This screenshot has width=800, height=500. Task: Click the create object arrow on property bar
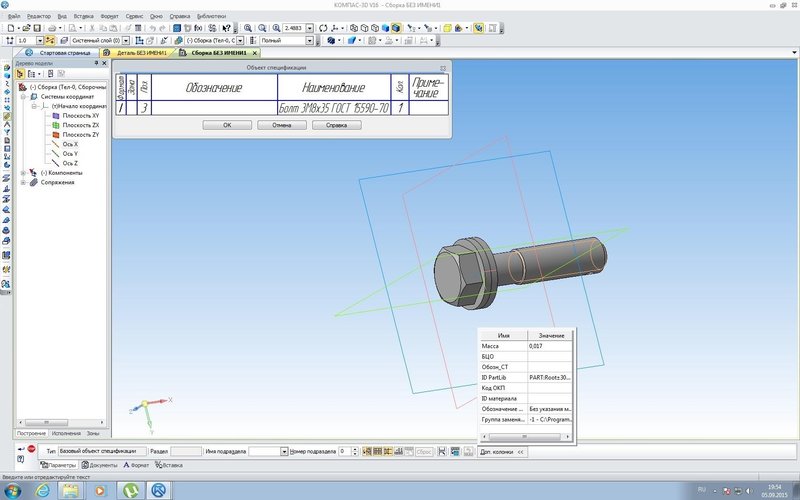(x=21, y=449)
